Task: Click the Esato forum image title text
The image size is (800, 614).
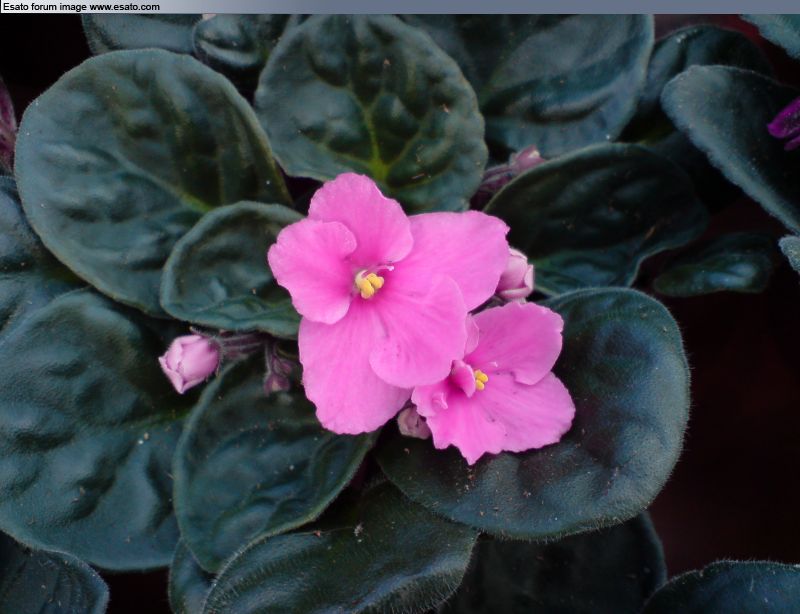Action: [81, 7]
